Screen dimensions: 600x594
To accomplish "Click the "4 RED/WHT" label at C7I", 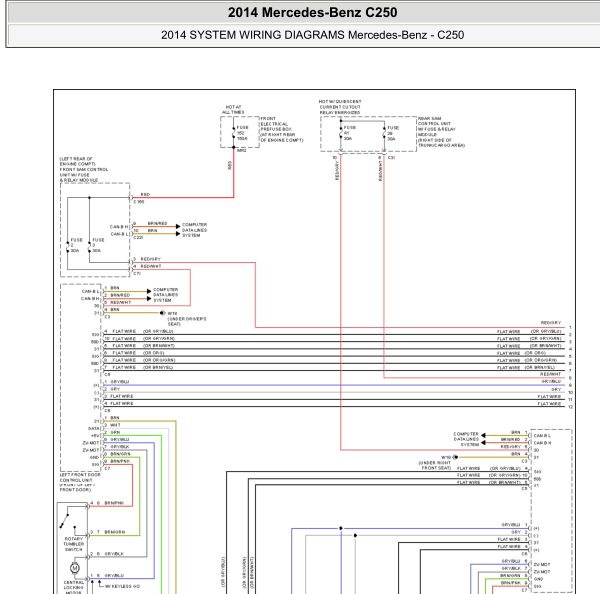I will (147, 266).
